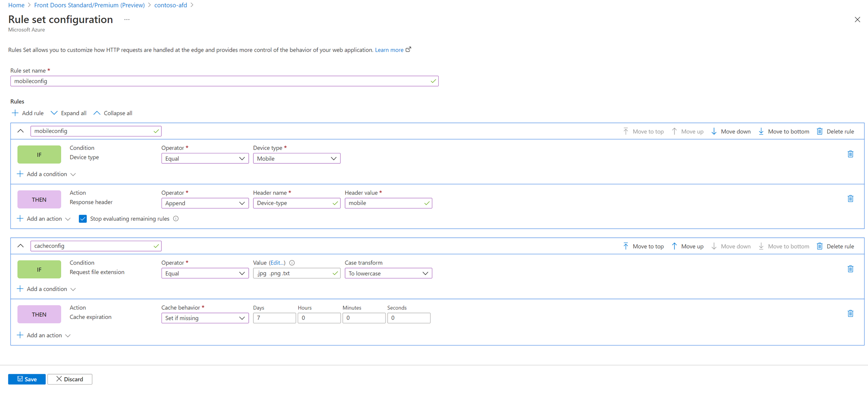Click the info icon beside Stop evaluating
868x395 pixels.
176,219
